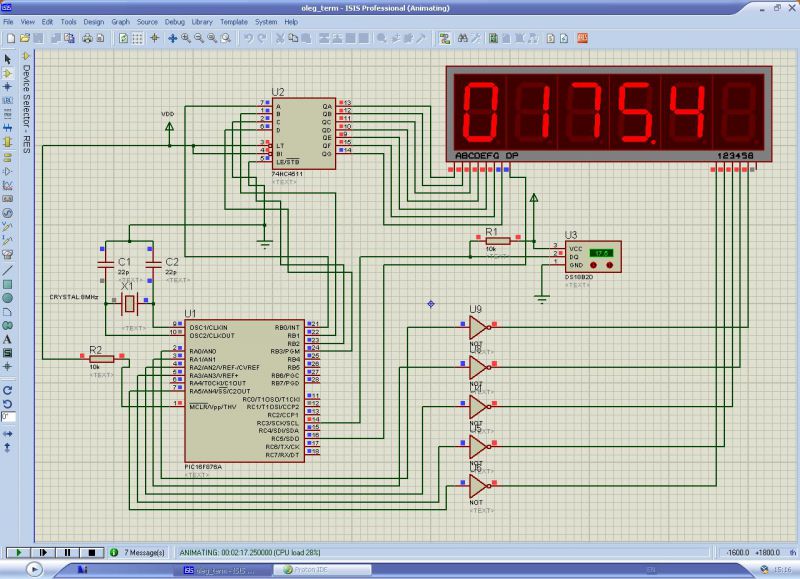The image size is (800, 579).
Task: Zoom to a selected area
Action: tap(226, 38)
